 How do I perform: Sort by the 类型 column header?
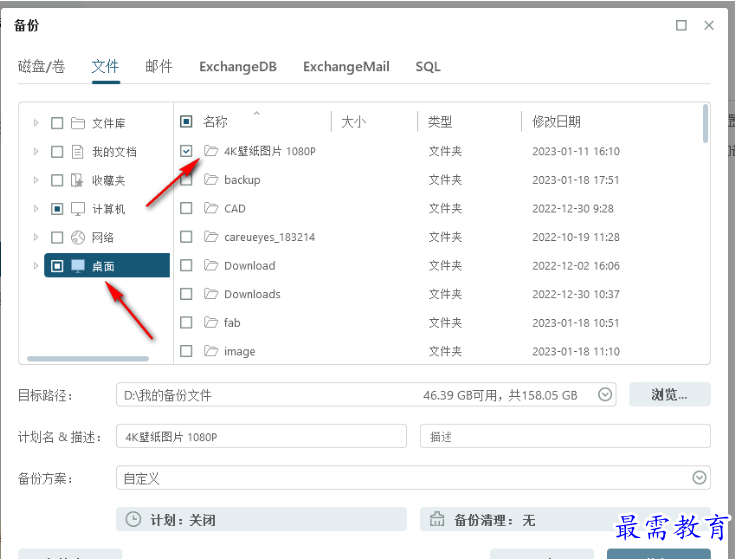pyautogui.click(x=439, y=122)
